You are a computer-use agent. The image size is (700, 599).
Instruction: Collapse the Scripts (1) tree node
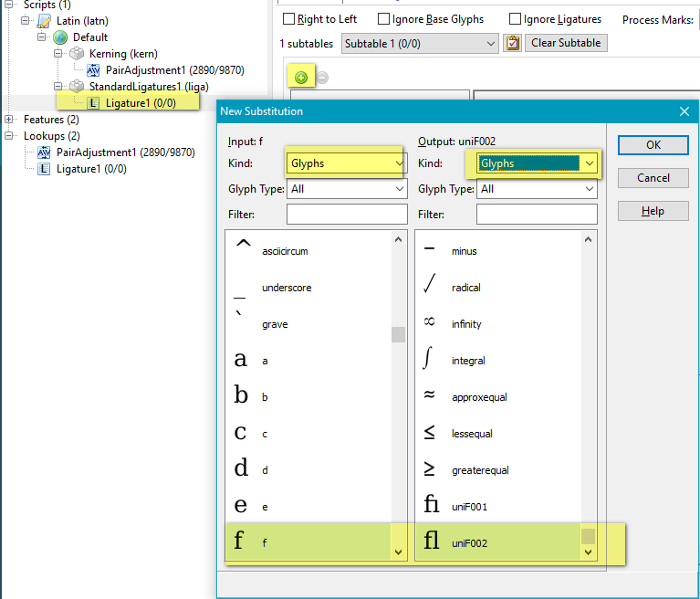click(8, 4)
